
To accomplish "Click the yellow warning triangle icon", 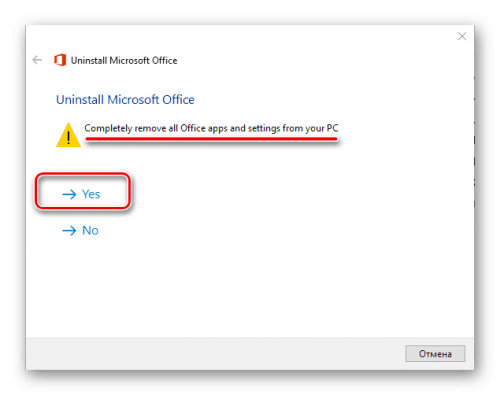I will click(68, 135).
